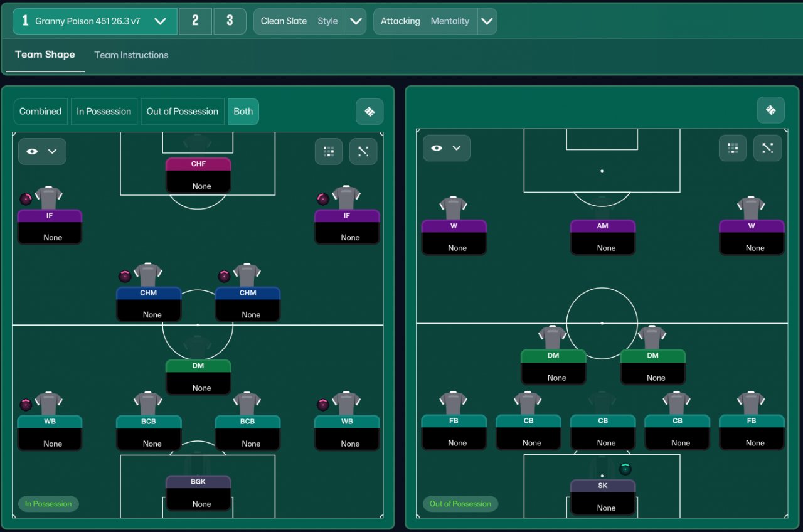803x532 pixels.
Task: Click the rightmost CB card on the right pitch
Action: [x=677, y=432]
